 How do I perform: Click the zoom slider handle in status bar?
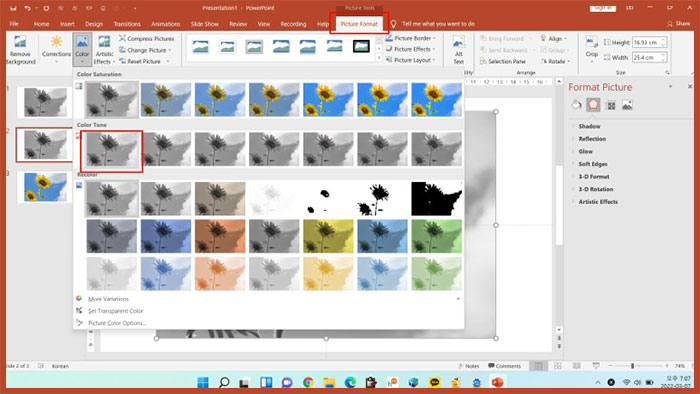tap(632, 366)
